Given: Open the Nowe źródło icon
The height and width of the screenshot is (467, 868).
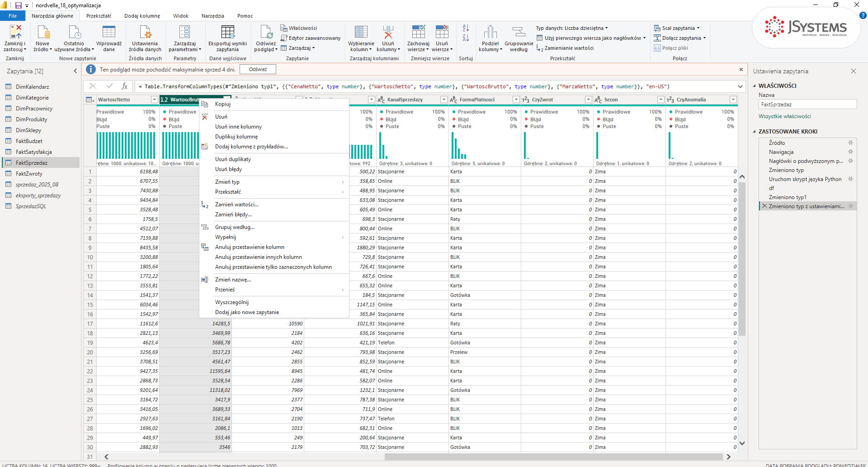Looking at the screenshot, I should pyautogui.click(x=43, y=32).
